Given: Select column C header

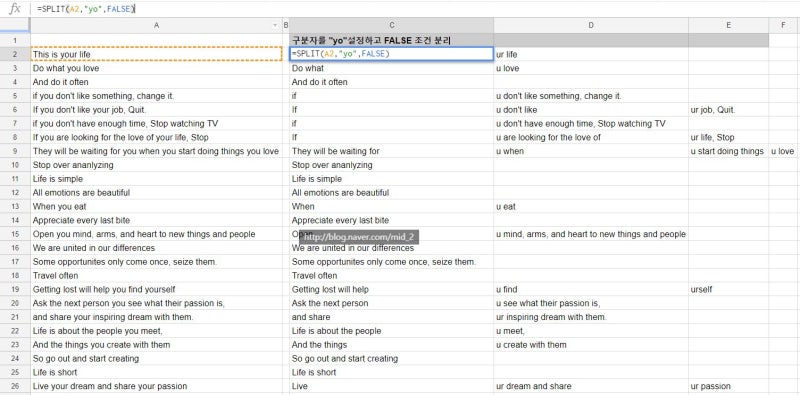Looking at the screenshot, I should point(391,25).
